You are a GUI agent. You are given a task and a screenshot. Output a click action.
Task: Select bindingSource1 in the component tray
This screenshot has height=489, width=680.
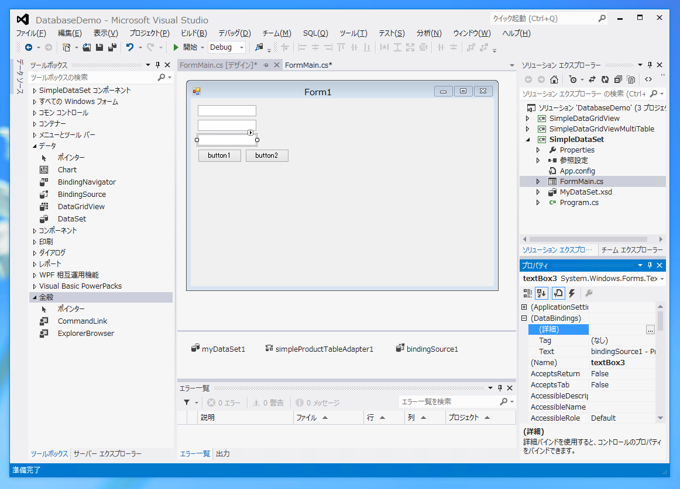coord(427,349)
